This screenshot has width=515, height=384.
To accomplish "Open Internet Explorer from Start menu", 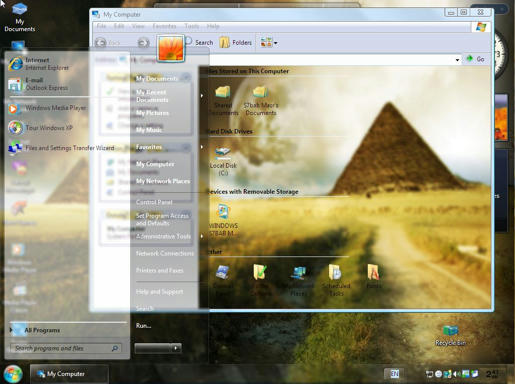I will coord(38,64).
